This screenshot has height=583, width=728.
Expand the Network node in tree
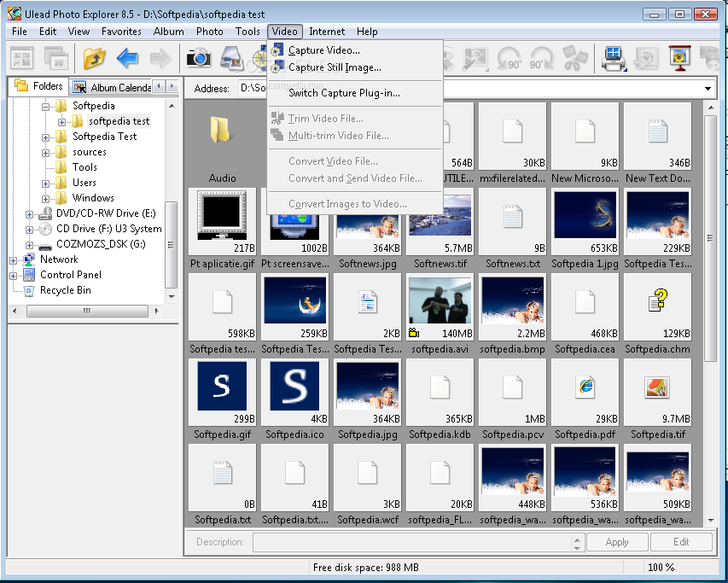pyautogui.click(x=13, y=260)
